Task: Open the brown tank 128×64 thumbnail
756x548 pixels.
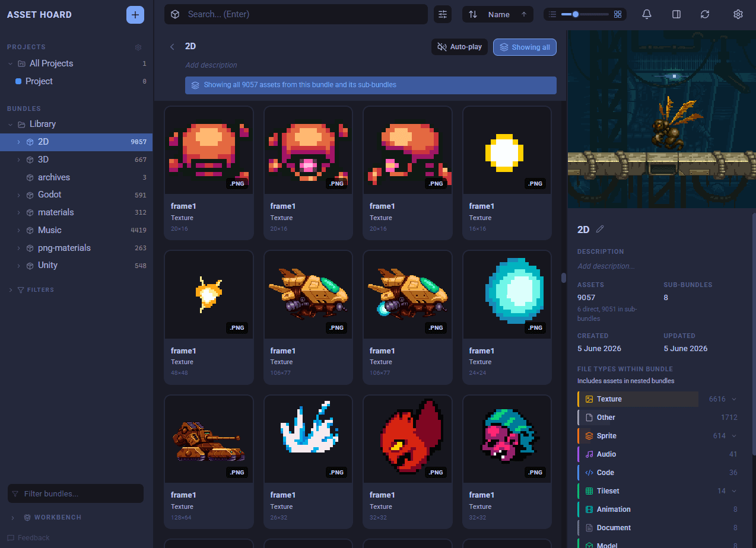Action: [x=209, y=439]
